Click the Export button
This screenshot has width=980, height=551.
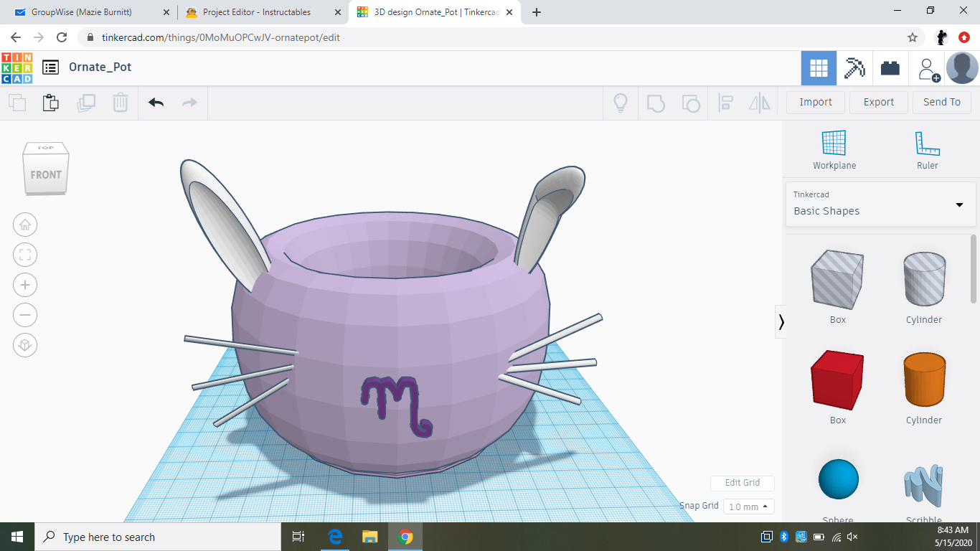click(x=878, y=102)
